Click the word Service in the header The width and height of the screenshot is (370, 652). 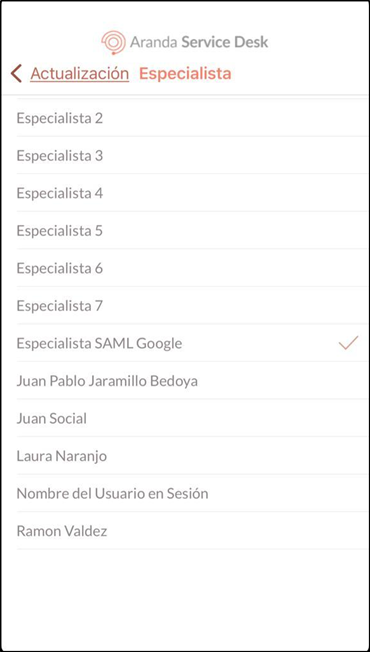click(204, 42)
